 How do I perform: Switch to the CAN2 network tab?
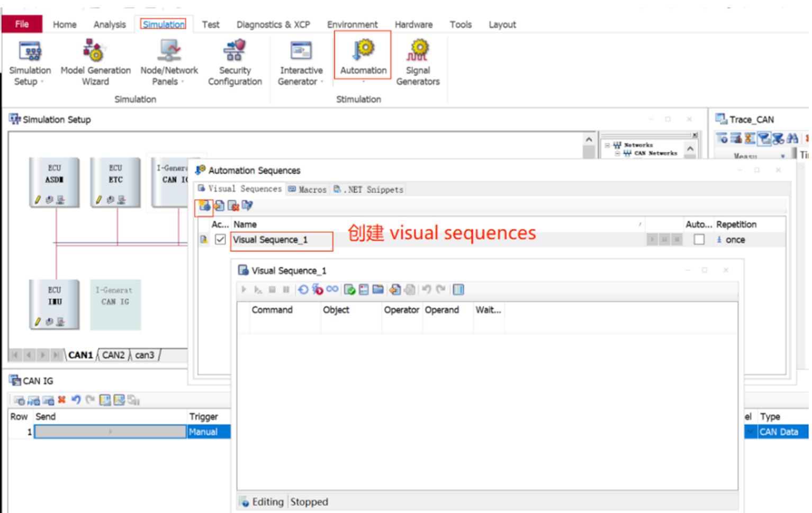[x=113, y=355]
